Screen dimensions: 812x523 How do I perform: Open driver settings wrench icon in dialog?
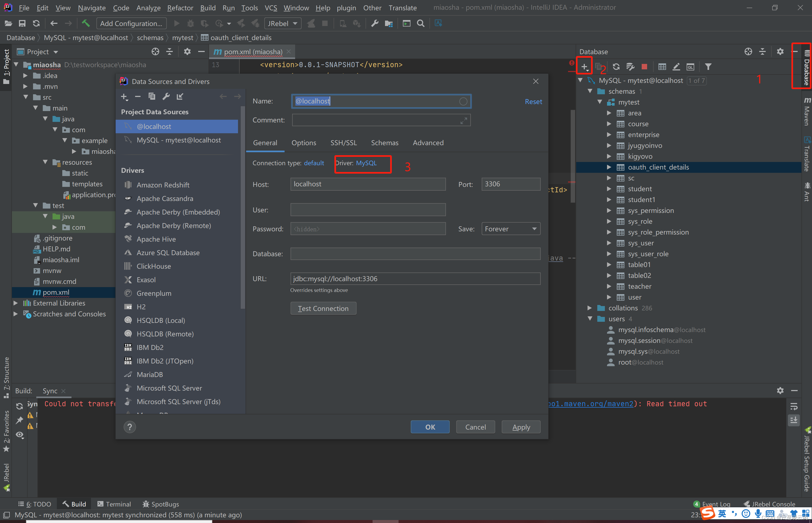(166, 97)
